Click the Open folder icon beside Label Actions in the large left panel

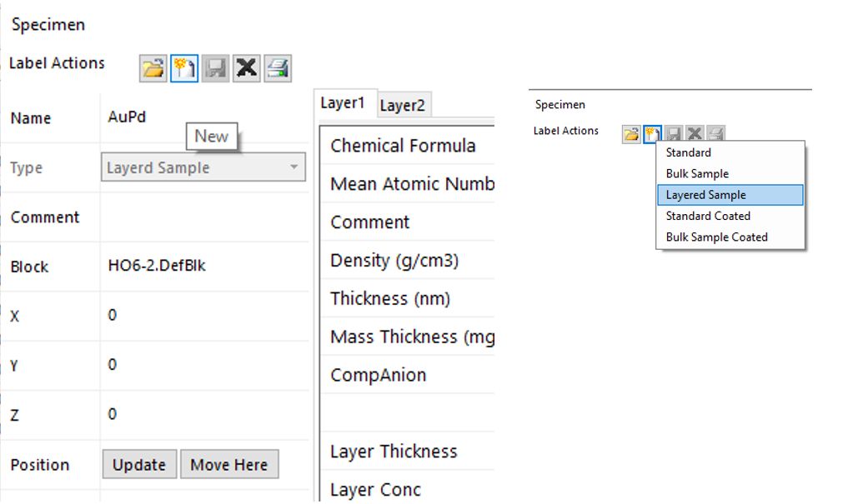click(153, 68)
